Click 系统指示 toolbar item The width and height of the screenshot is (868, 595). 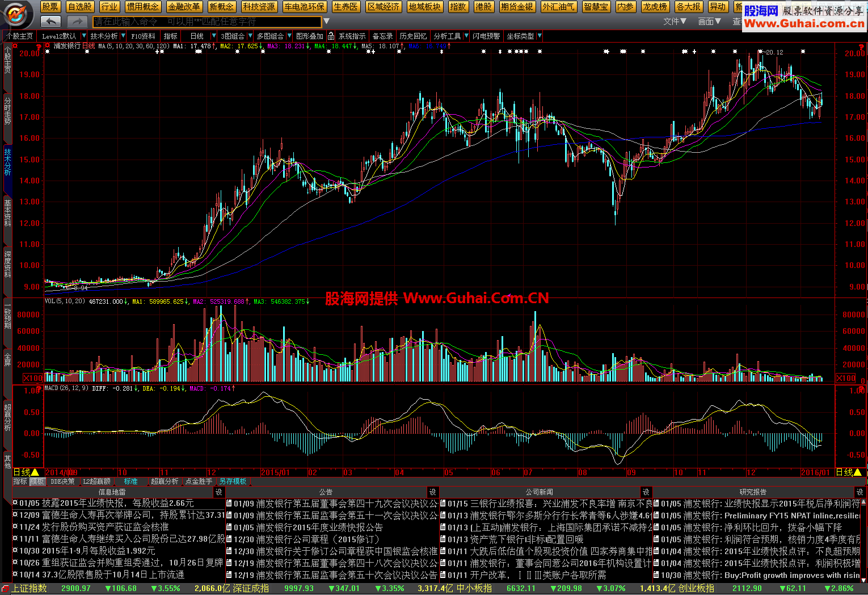pos(352,36)
